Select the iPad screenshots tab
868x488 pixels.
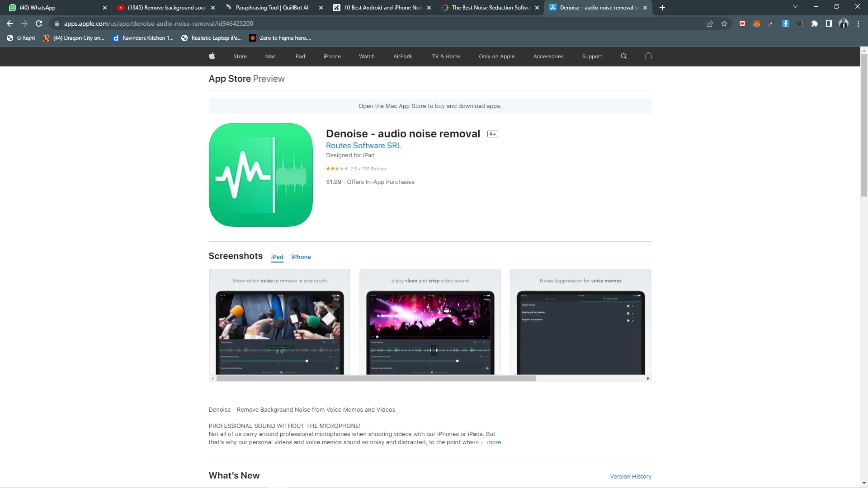coord(277,257)
